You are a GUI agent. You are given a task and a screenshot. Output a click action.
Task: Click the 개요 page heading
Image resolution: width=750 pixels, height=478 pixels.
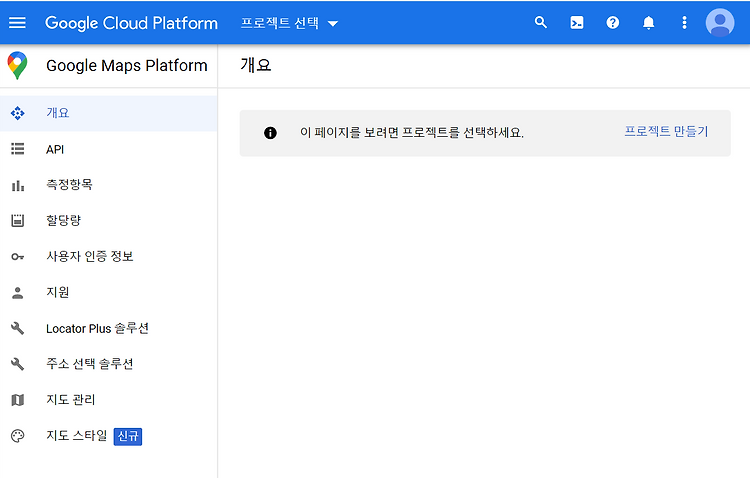(x=255, y=65)
